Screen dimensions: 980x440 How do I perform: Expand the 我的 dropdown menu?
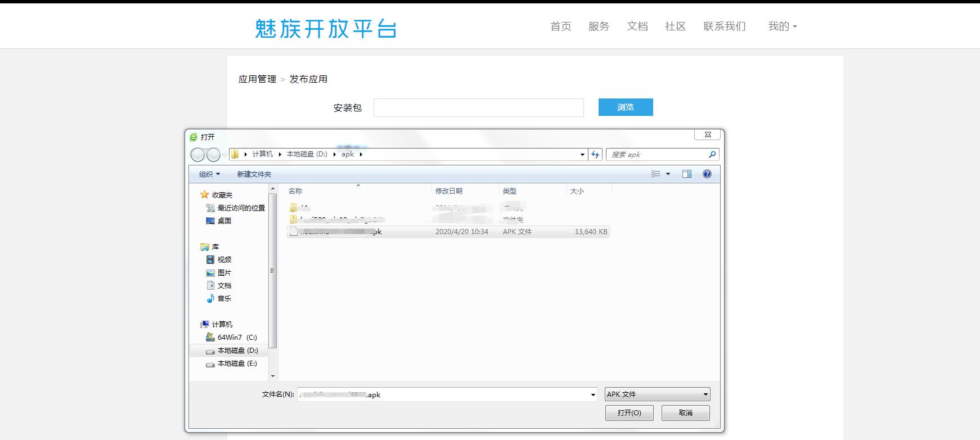click(x=783, y=26)
